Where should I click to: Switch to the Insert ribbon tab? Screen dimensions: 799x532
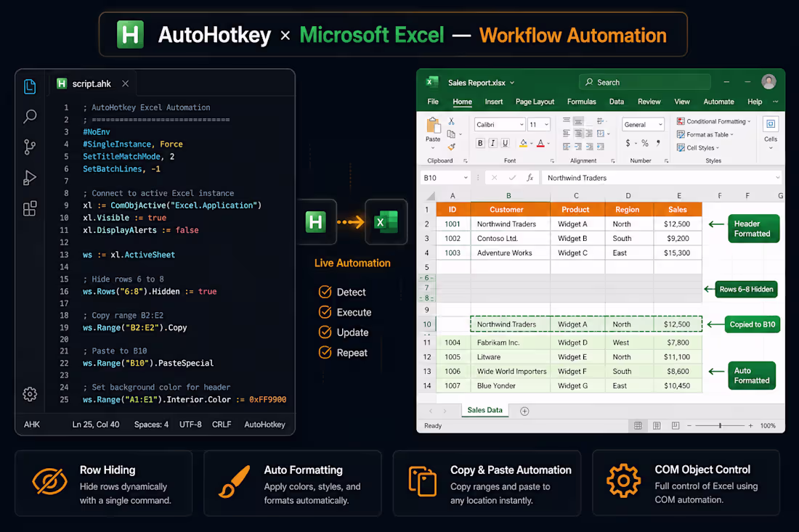[x=494, y=102]
